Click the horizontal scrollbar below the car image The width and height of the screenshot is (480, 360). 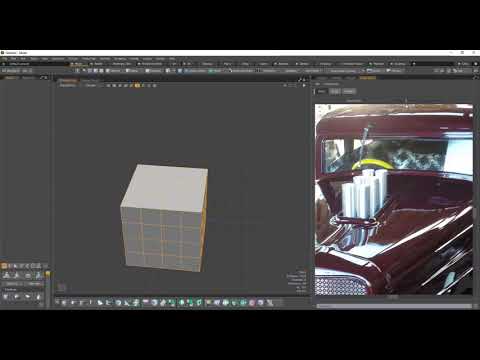coord(394,306)
